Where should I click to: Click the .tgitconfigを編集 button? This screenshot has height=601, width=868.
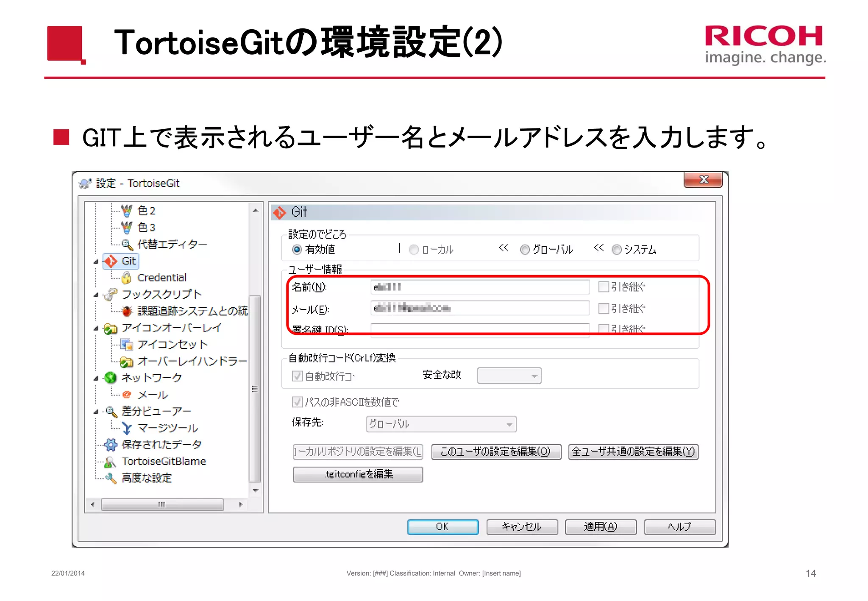point(358,475)
